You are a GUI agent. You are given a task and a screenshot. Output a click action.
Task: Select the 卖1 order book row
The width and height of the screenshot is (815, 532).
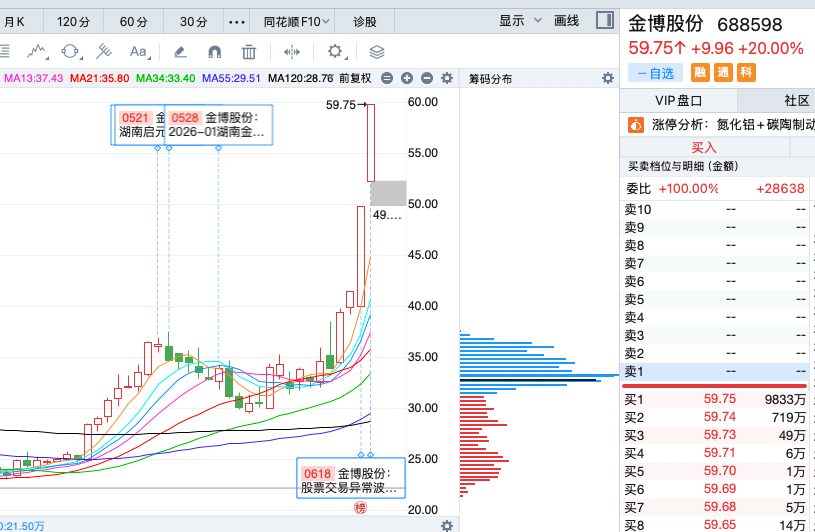[x=715, y=371]
